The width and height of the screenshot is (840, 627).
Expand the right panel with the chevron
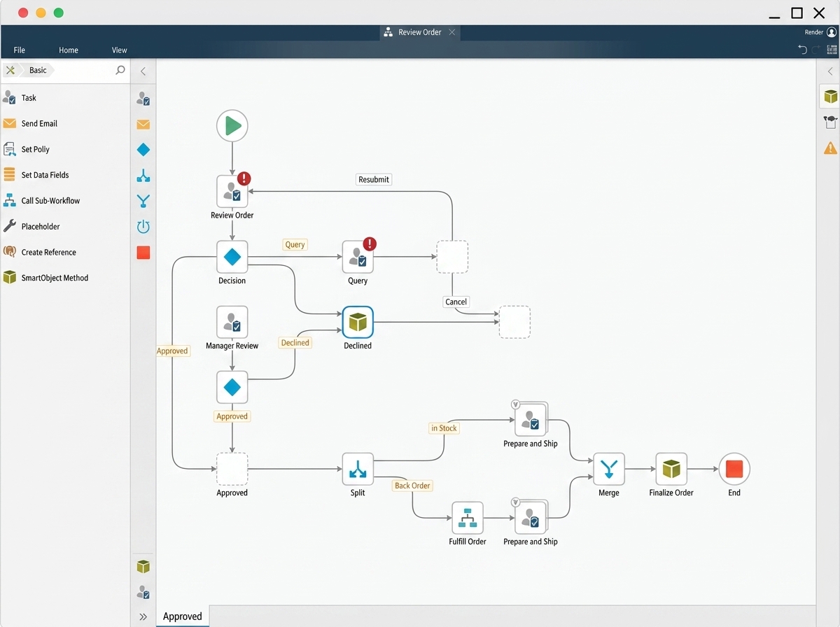(x=830, y=71)
